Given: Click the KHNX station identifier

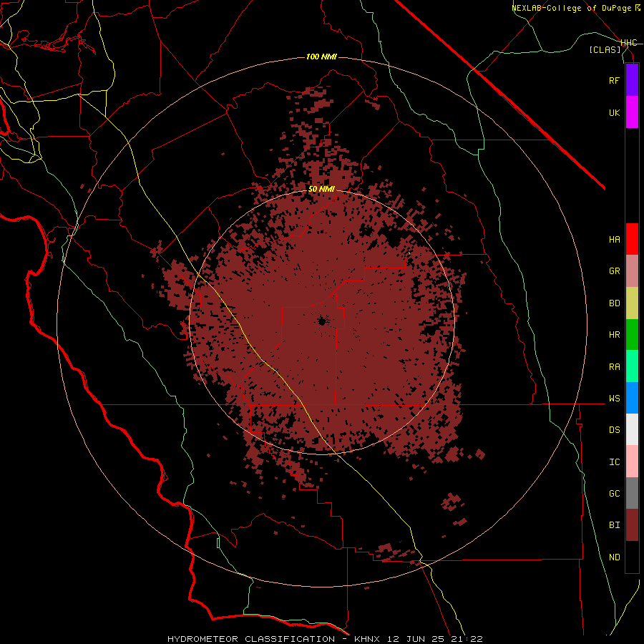Looking at the screenshot, I should pyautogui.click(x=368, y=639).
